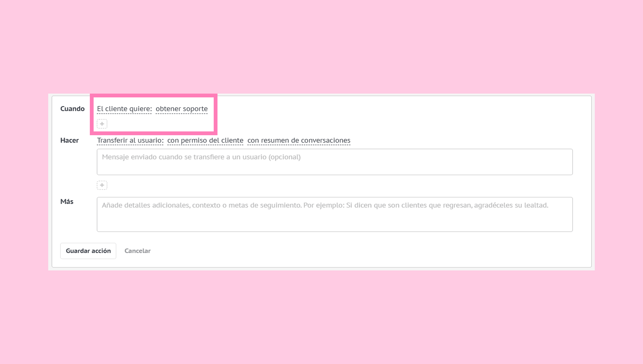Click the Hacer section label

pyautogui.click(x=69, y=140)
